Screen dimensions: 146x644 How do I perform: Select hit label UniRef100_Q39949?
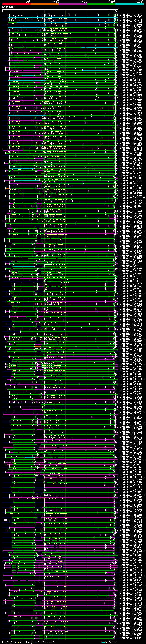131,98
